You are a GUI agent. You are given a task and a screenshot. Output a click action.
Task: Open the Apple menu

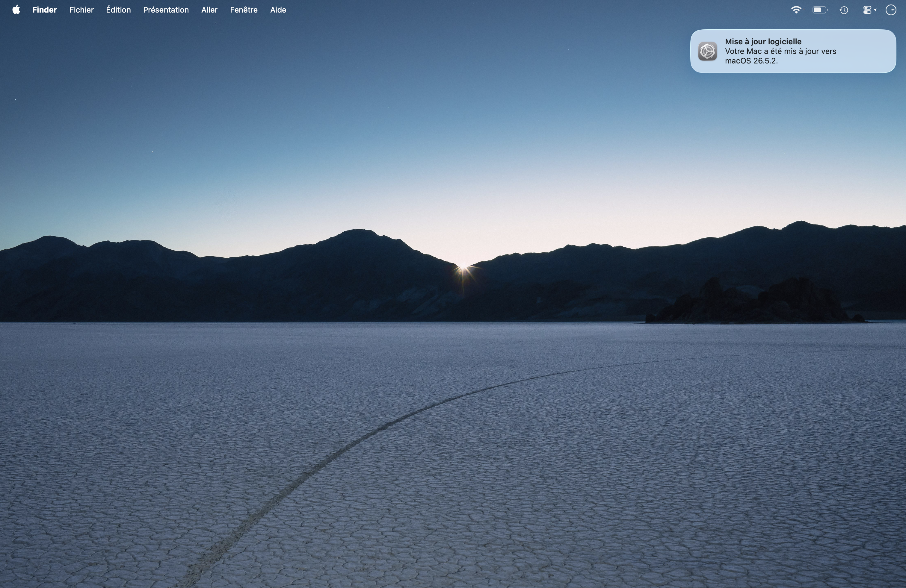pos(16,10)
